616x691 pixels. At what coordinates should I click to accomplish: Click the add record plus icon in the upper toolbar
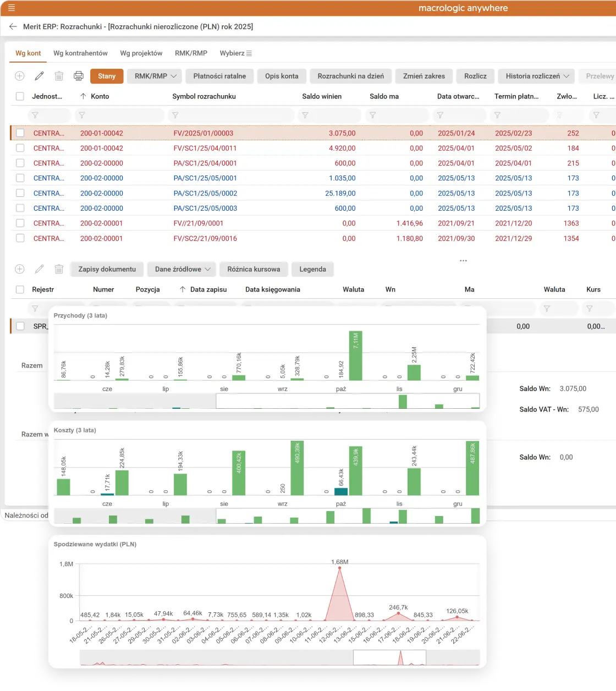pyautogui.click(x=20, y=76)
